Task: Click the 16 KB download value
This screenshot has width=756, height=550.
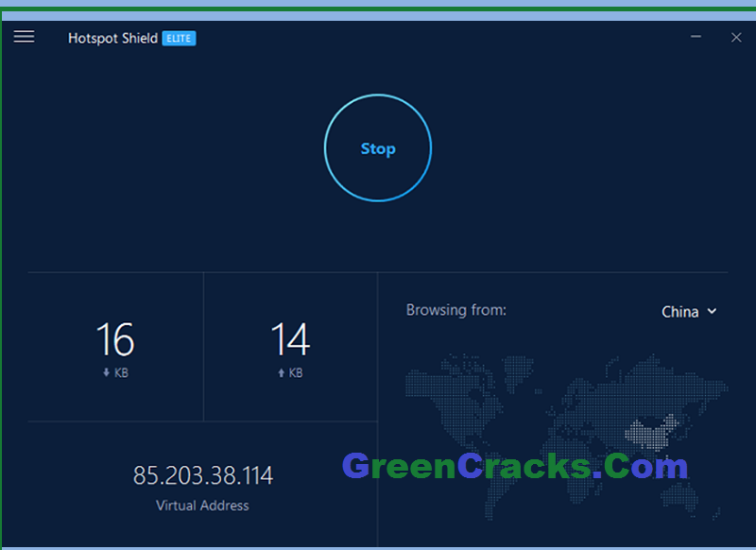Action: coord(115,339)
